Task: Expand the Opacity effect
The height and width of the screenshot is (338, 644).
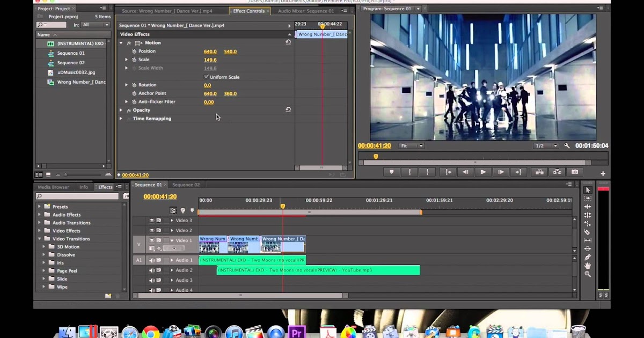Action: pos(121,110)
